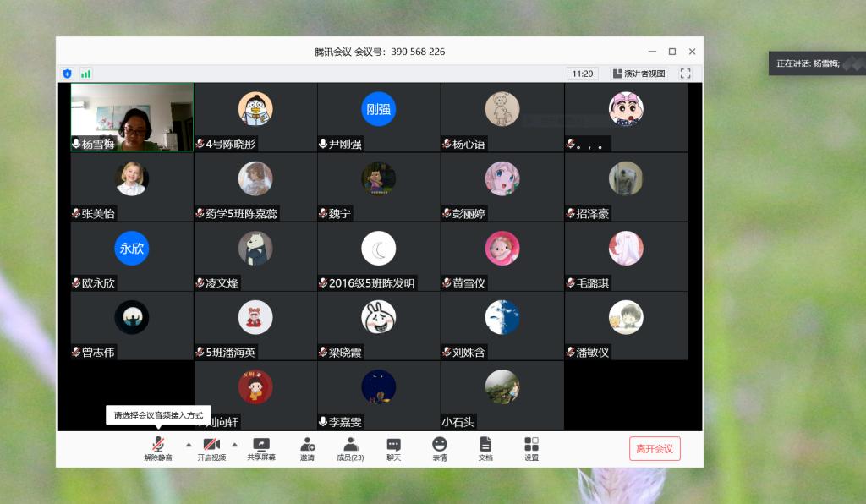
Task: Expand audio options arrow beside 解除静音
Action: (x=189, y=444)
